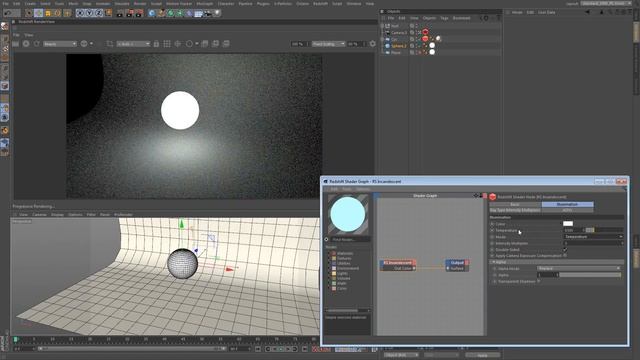Toggle visibility dots for Plane
Image resolution: width=640 pixels, height=360 pixels.
[x=417, y=52]
